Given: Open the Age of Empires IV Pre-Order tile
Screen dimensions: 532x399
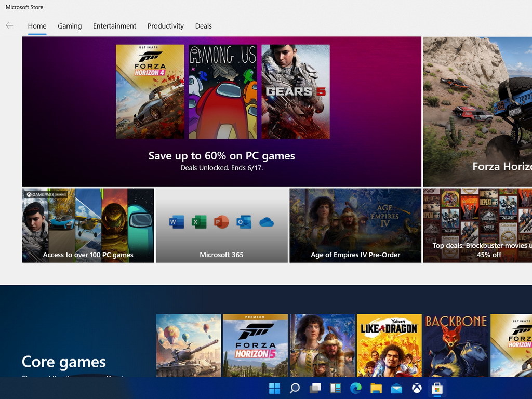Looking at the screenshot, I should pyautogui.click(x=355, y=225).
